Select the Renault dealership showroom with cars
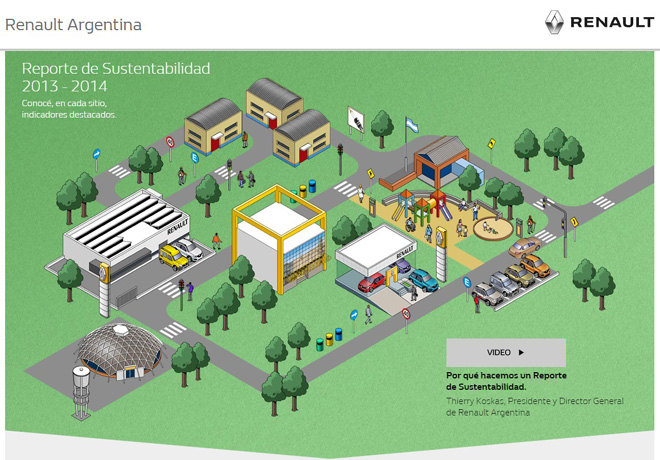 [385, 258]
